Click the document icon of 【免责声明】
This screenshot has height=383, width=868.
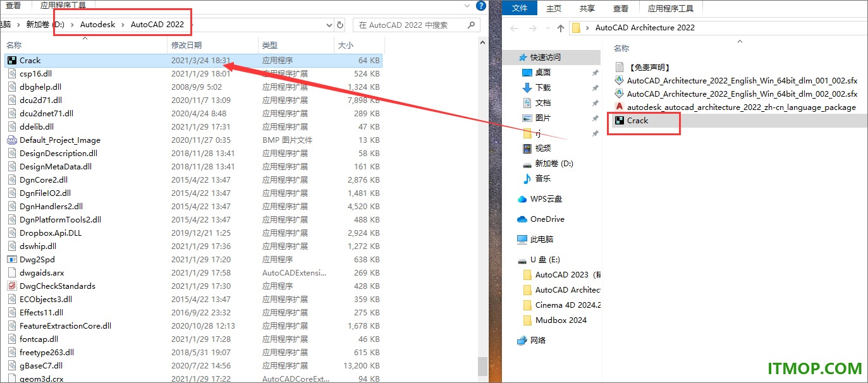pos(620,67)
